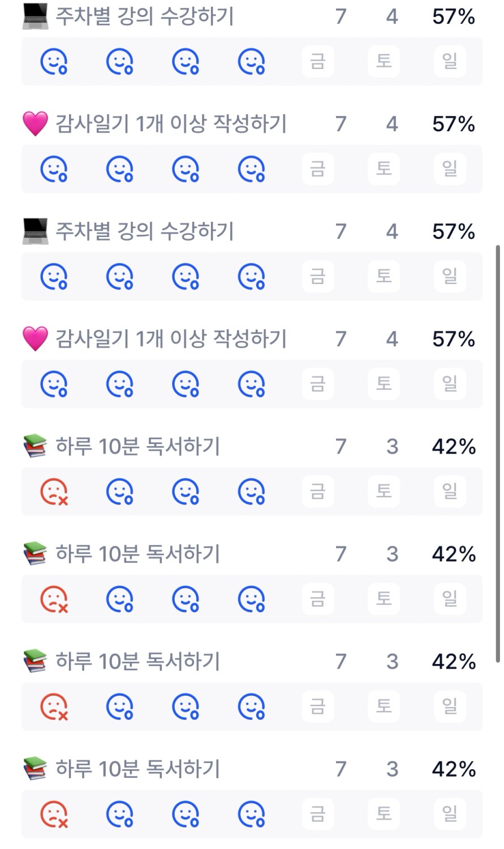Screen dimensions: 504x849
Task: Click red sad face in first 독서하기 row
Action: (54, 492)
